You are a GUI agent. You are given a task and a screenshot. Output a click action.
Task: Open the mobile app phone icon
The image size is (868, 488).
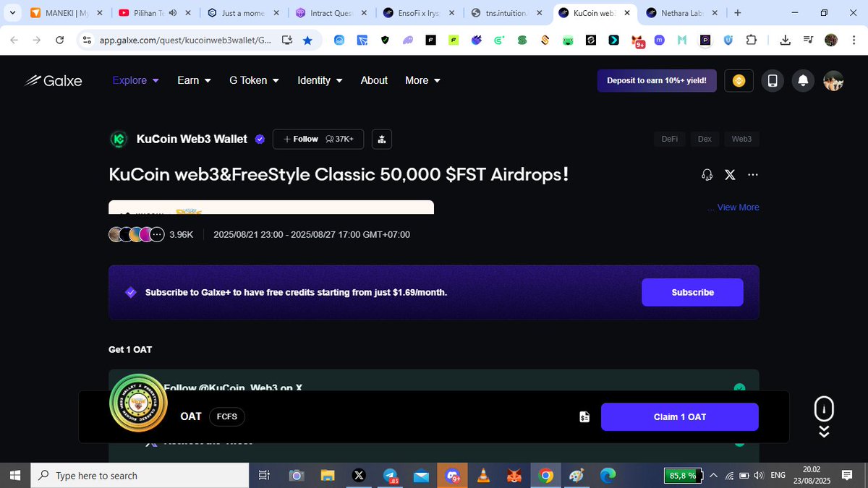pos(772,81)
